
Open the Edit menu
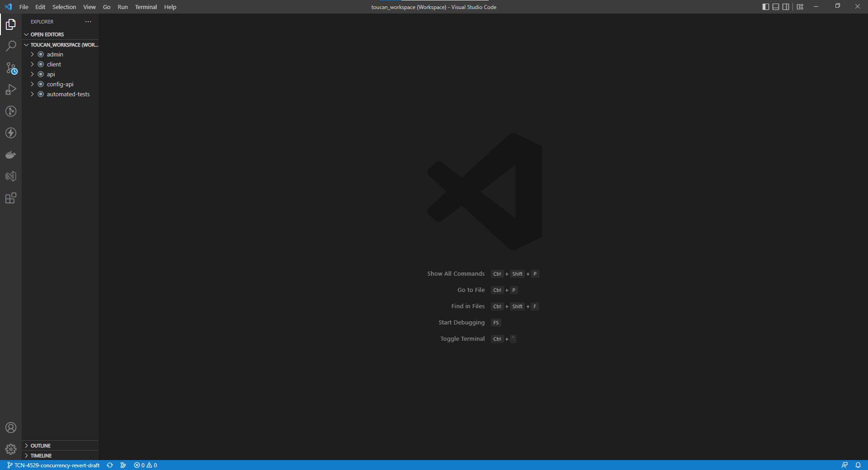click(40, 7)
